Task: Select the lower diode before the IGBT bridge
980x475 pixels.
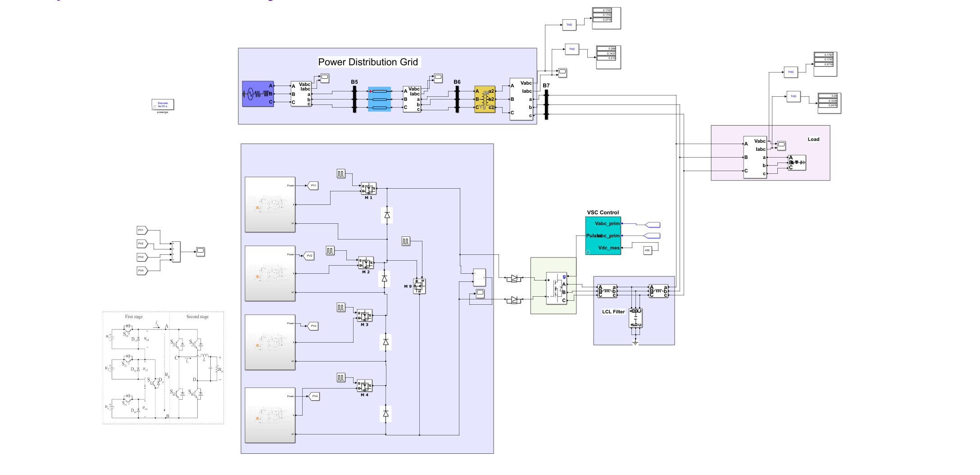Action: (514, 300)
